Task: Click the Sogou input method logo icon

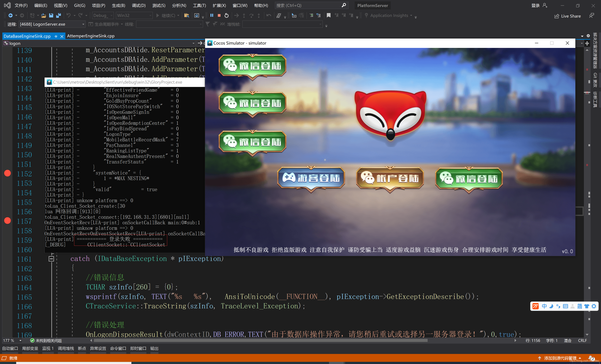Action: coord(535,306)
